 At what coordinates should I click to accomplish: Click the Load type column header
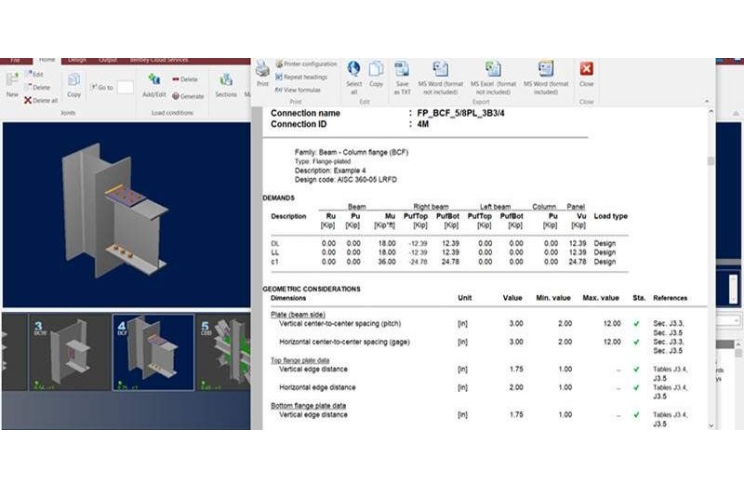[x=611, y=216]
